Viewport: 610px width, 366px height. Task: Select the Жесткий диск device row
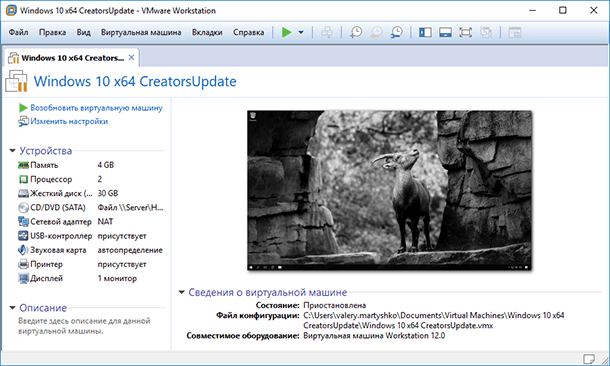[x=90, y=193]
